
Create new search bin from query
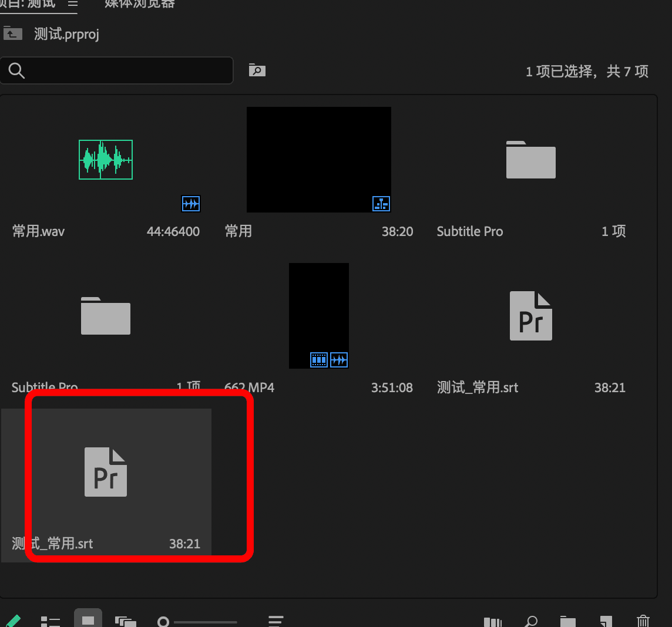pos(257,70)
